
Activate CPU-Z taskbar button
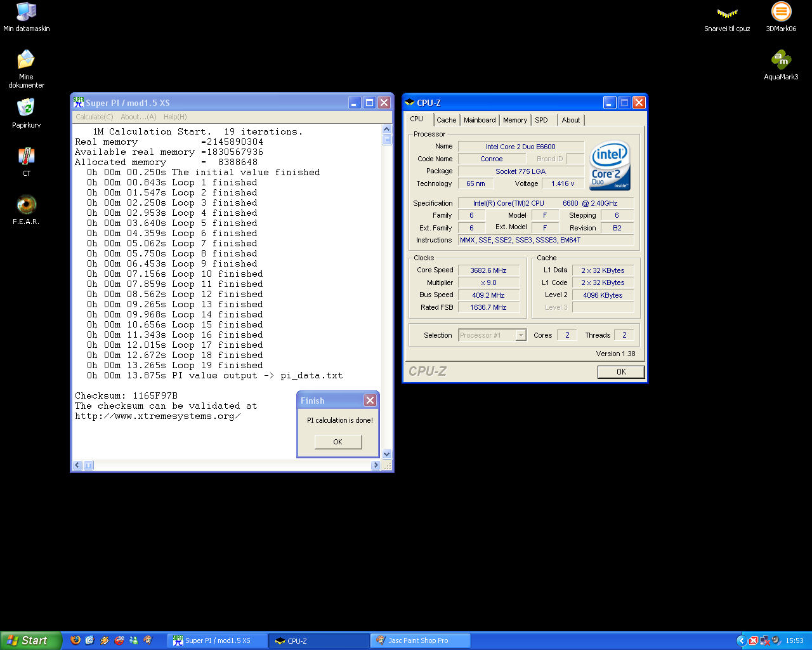[319, 640]
